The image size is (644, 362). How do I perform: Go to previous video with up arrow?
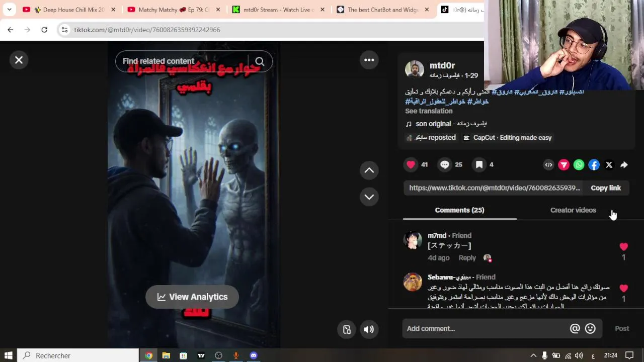[x=369, y=170]
